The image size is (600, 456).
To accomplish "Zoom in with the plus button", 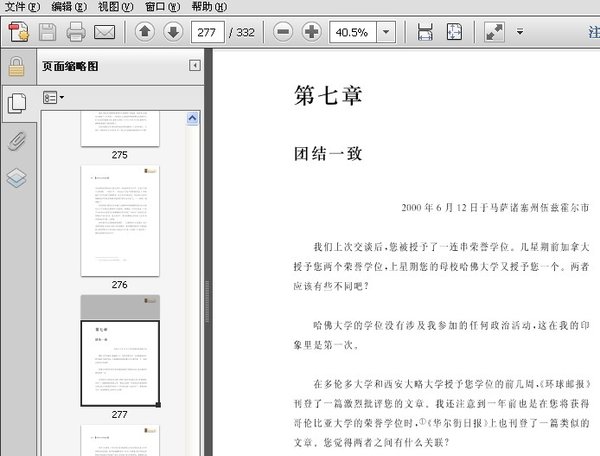I will pyautogui.click(x=311, y=32).
